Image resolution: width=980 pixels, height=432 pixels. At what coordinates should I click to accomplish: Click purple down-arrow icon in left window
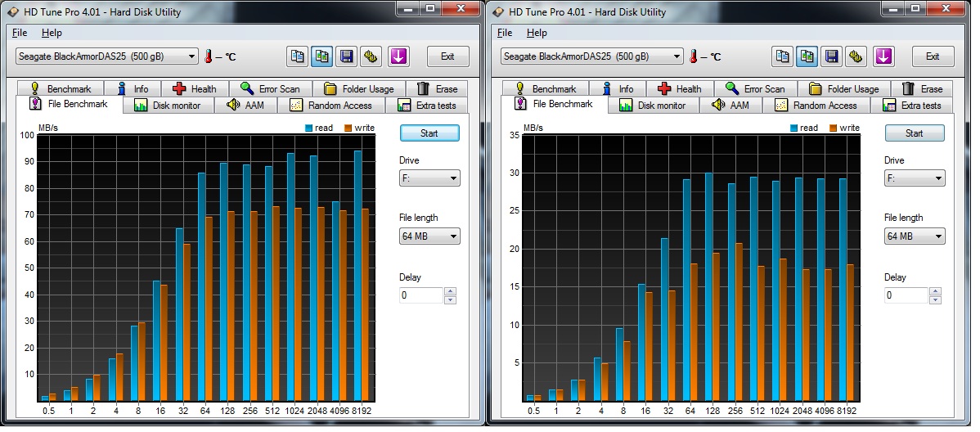click(398, 56)
